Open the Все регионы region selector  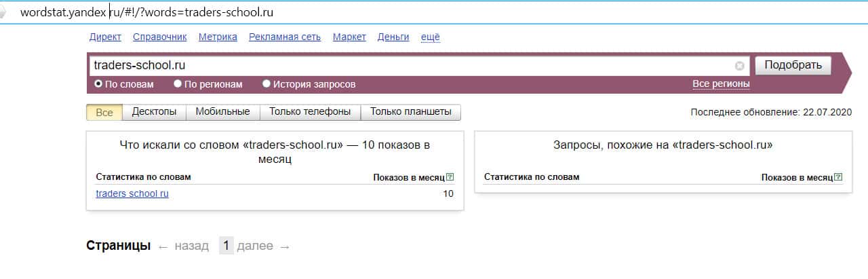pos(721,83)
